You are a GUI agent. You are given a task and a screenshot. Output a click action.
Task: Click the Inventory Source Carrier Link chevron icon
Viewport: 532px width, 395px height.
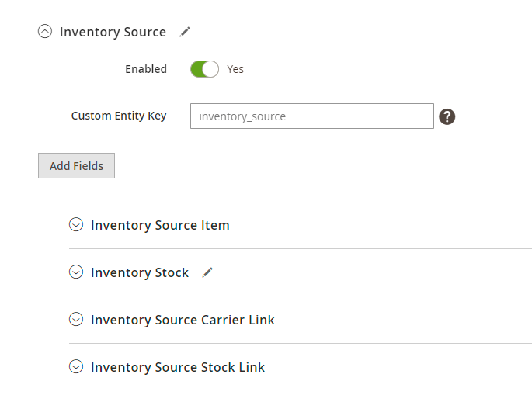(x=76, y=320)
